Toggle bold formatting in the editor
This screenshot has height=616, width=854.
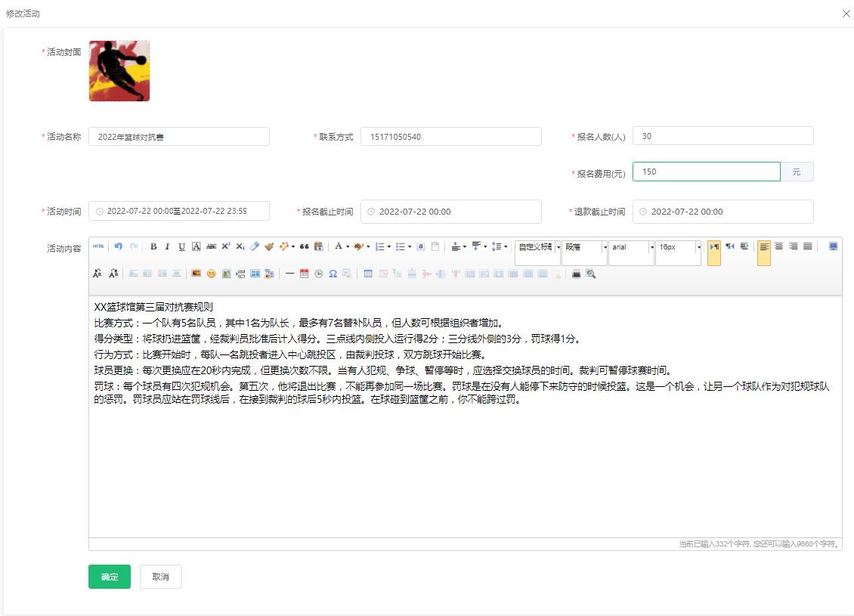[153, 247]
